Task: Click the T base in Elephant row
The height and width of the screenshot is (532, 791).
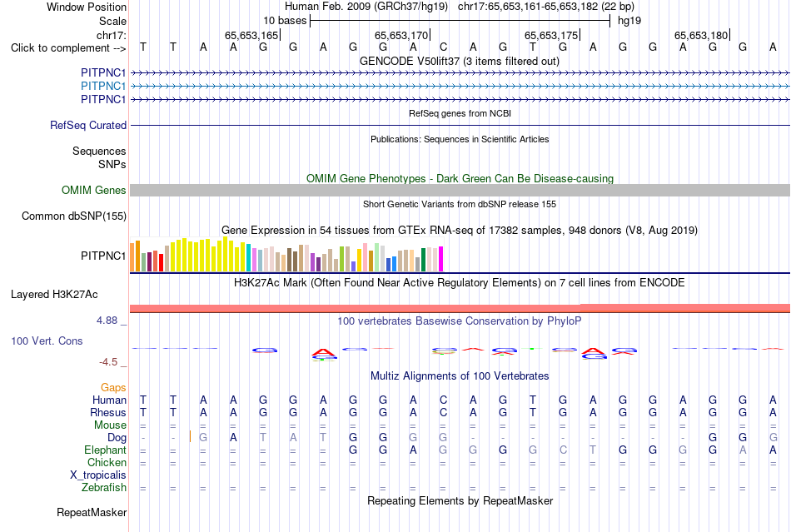Action: (593, 450)
